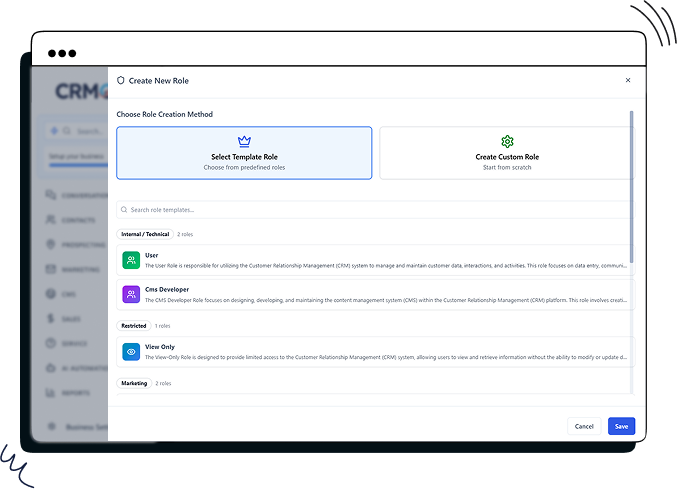Select the View Only role template
Viewport: 677px width, 489px height.
click(375, 352)
